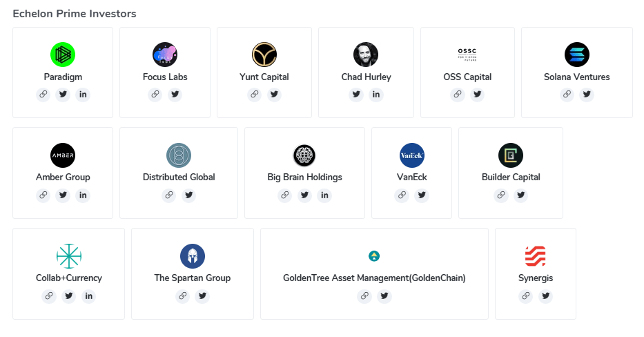Open Focus Labs' Twitter profile icon
Image resolution: width=644 pixels, height=337 pixels.
click(x=175, y=95)
